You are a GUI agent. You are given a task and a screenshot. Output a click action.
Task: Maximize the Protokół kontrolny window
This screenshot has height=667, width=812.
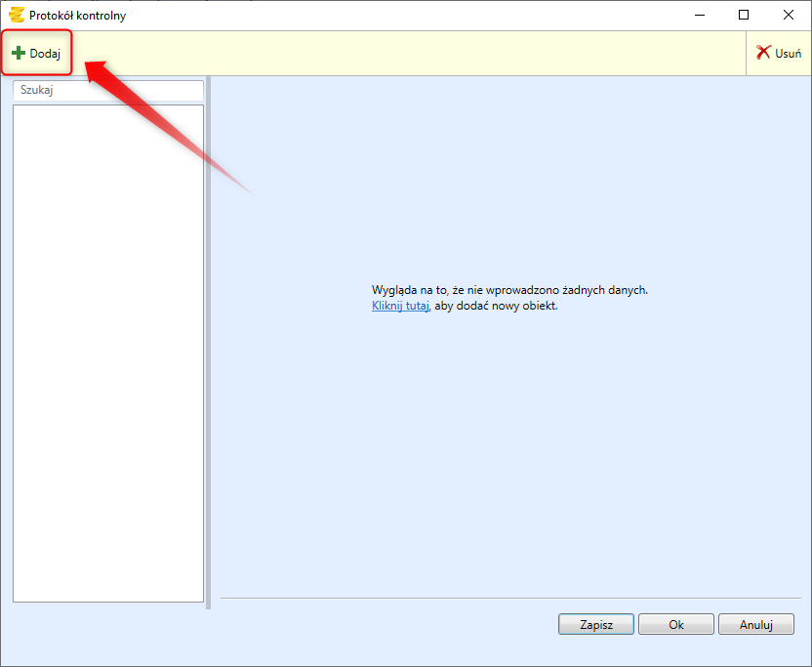click(744, 16)
